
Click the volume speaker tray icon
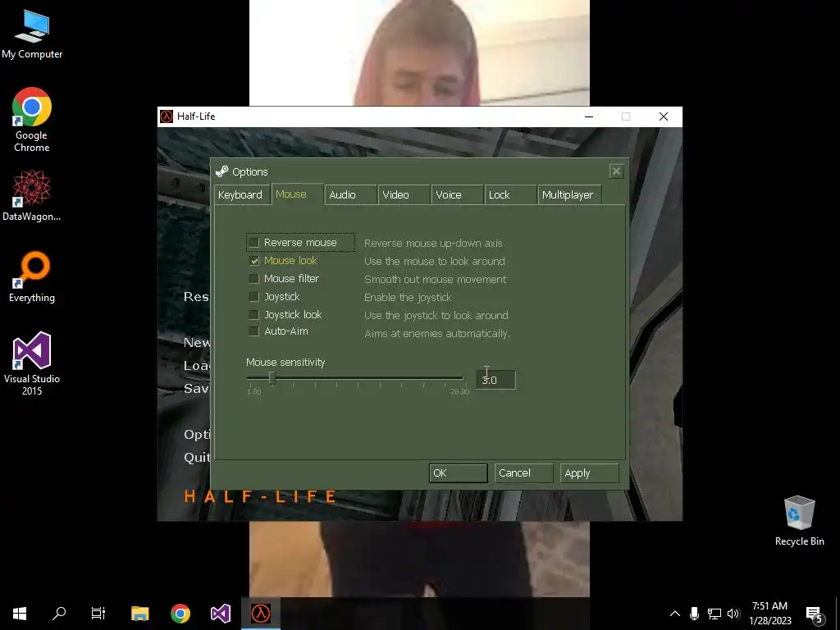coord(733,614)
